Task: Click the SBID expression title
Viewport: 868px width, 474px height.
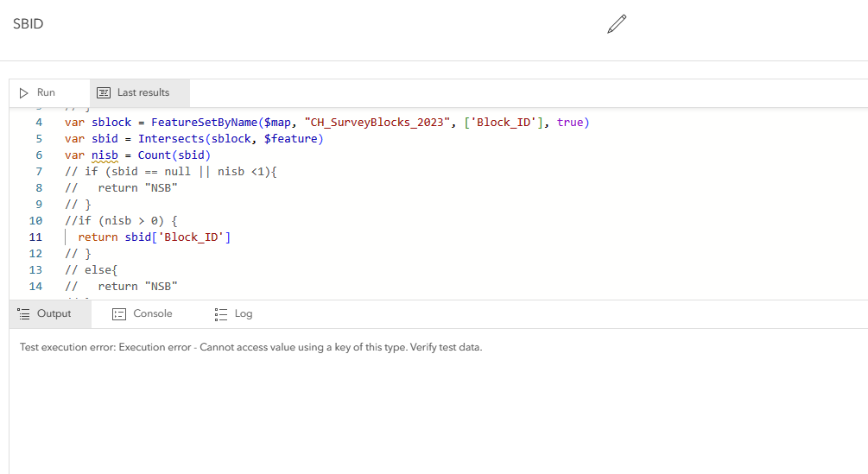Action: (28, 24)
